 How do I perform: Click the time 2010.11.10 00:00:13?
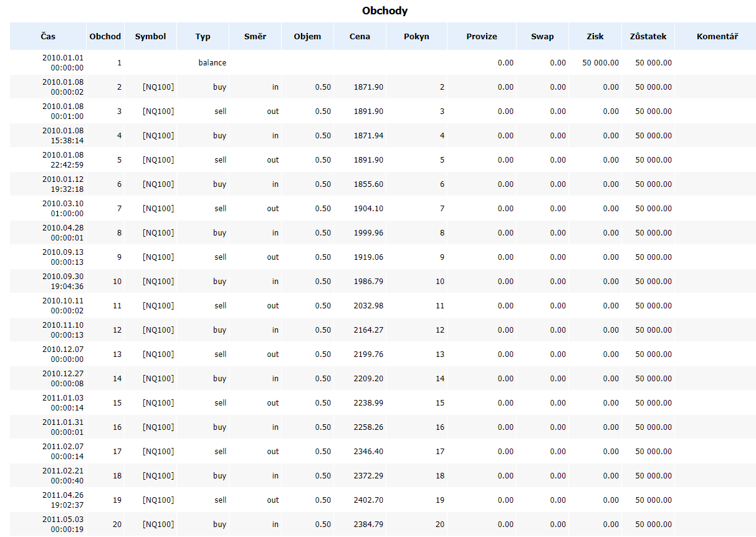click(62, 330)
